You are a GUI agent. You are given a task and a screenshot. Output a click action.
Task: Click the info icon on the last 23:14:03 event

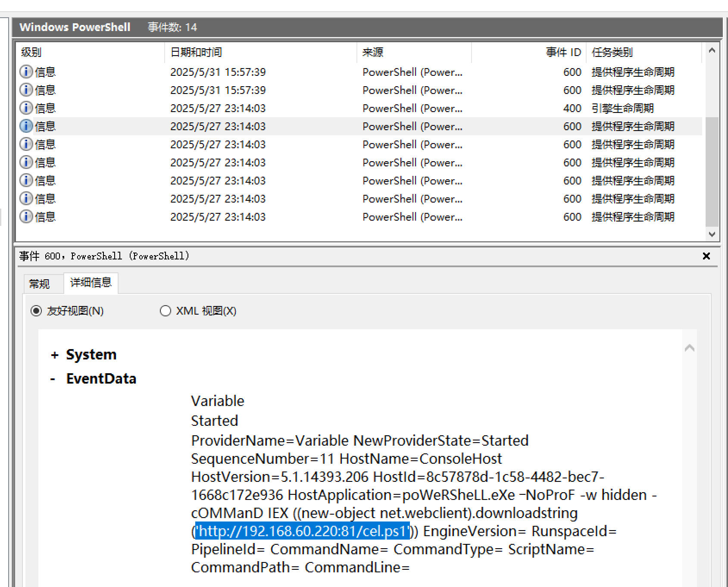[26, 217]
